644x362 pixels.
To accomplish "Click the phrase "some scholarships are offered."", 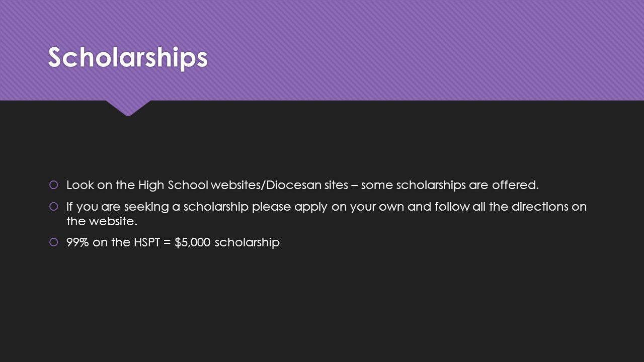I will click(x=450, y=185).
